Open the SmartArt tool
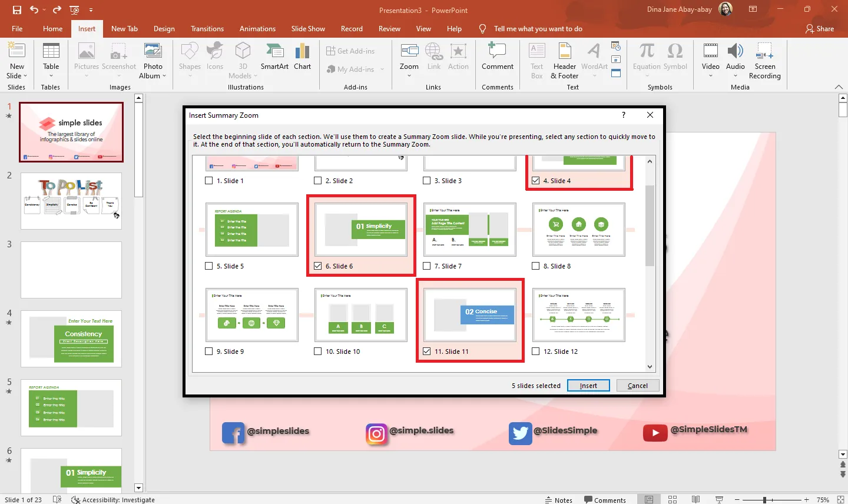 pos(274,52)
